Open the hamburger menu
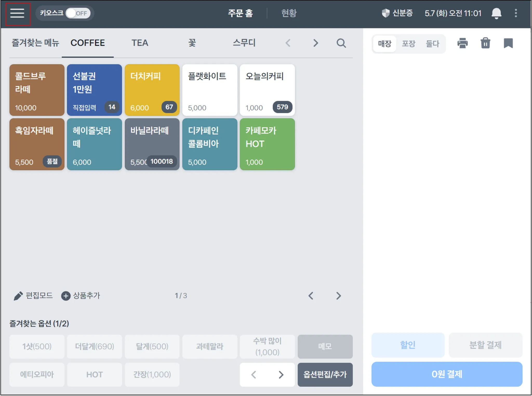Image resolution: width=532 pixels, height=396 pixels. click(17, 13)
